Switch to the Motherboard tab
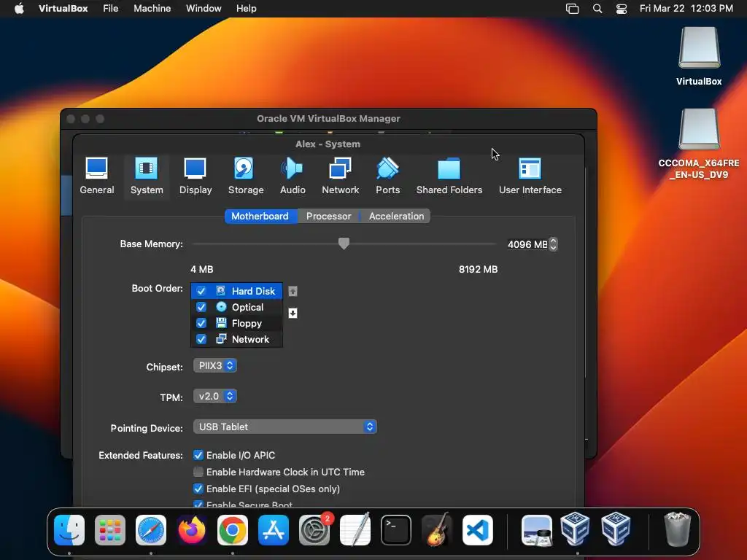Image resolution: width=747 pixels, height=560 pixels. tap(260, 216)
